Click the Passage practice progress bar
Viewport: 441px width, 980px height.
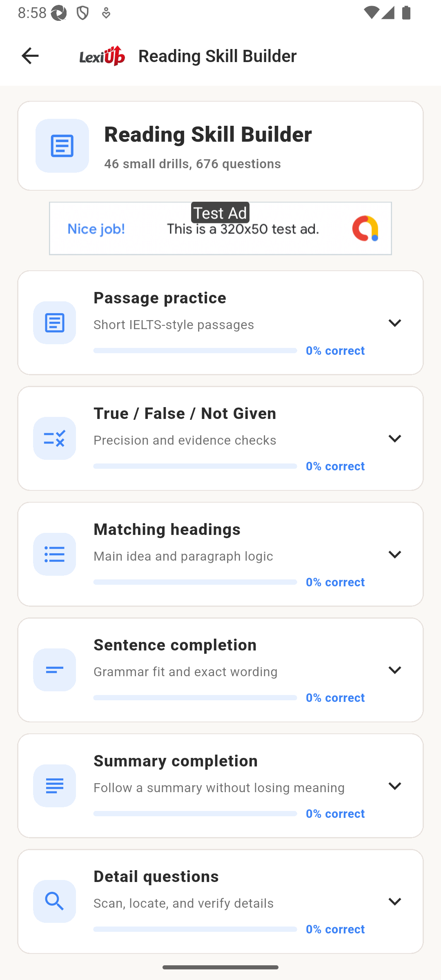click(x=195, y=350)
